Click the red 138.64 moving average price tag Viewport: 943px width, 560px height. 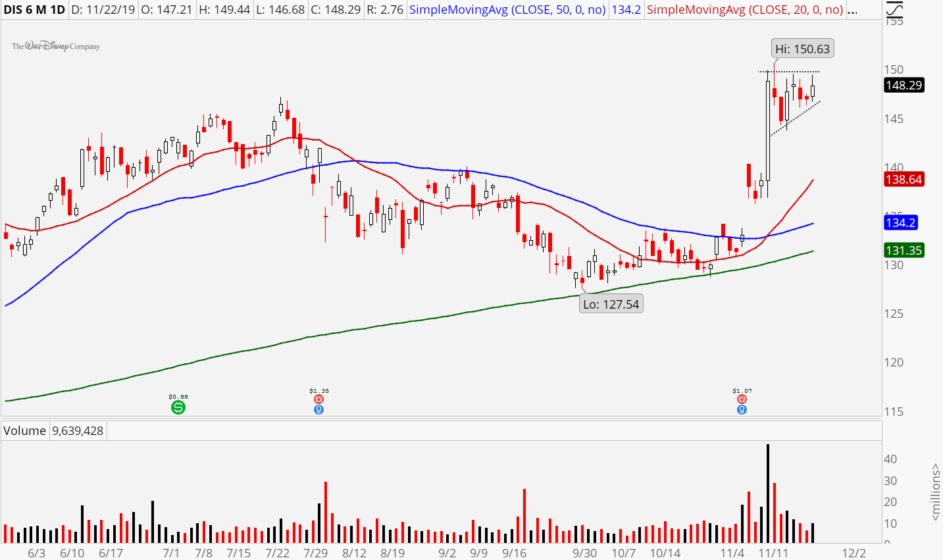click(904, 179)
